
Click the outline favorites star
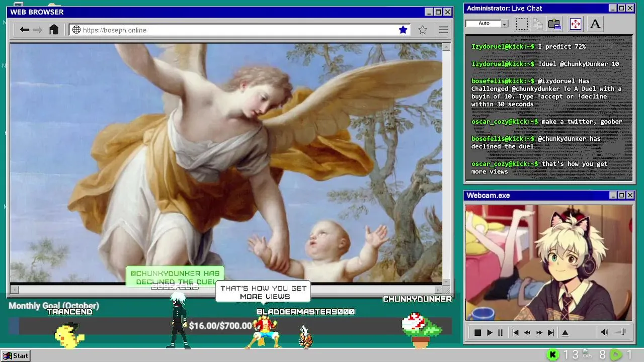[423, 30]
